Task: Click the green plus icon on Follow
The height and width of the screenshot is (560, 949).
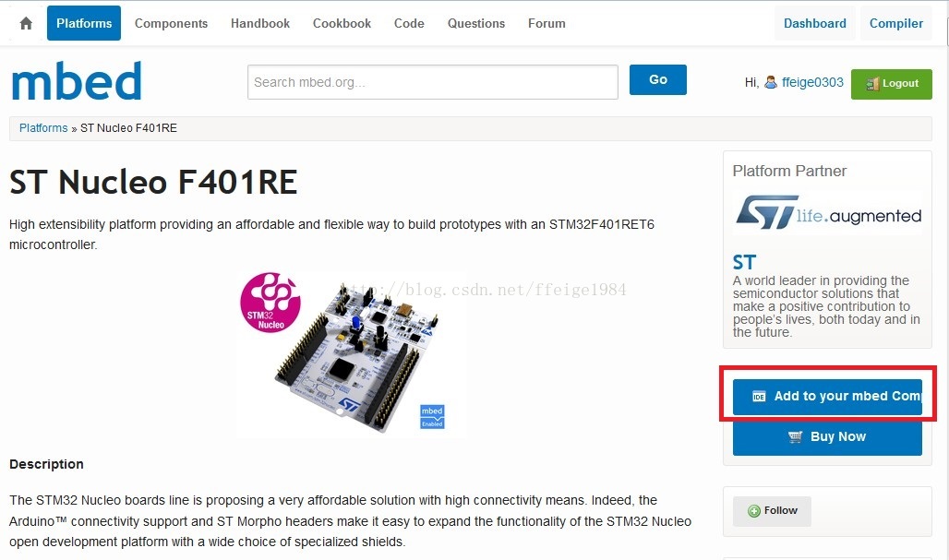Action: coord(754,511)
